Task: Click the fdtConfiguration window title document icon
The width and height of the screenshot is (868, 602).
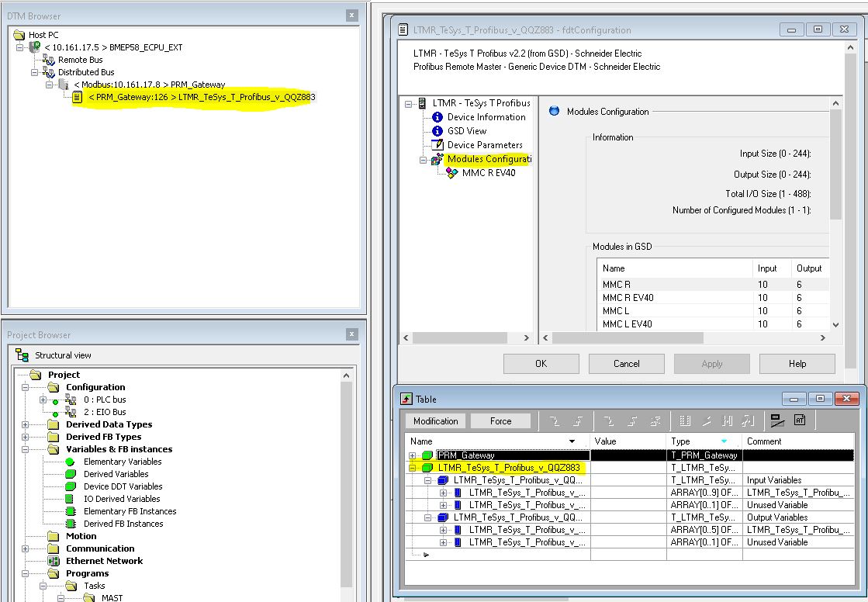Action: coord(403,30)
